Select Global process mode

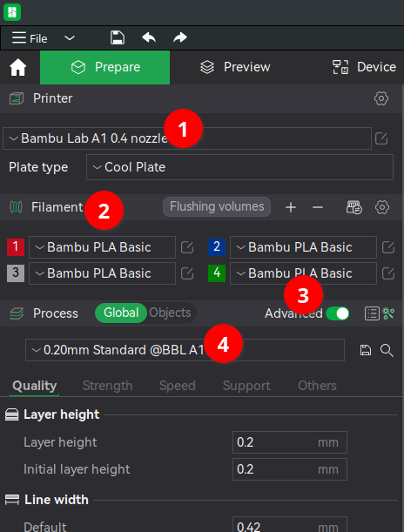(x=121, y=313)
